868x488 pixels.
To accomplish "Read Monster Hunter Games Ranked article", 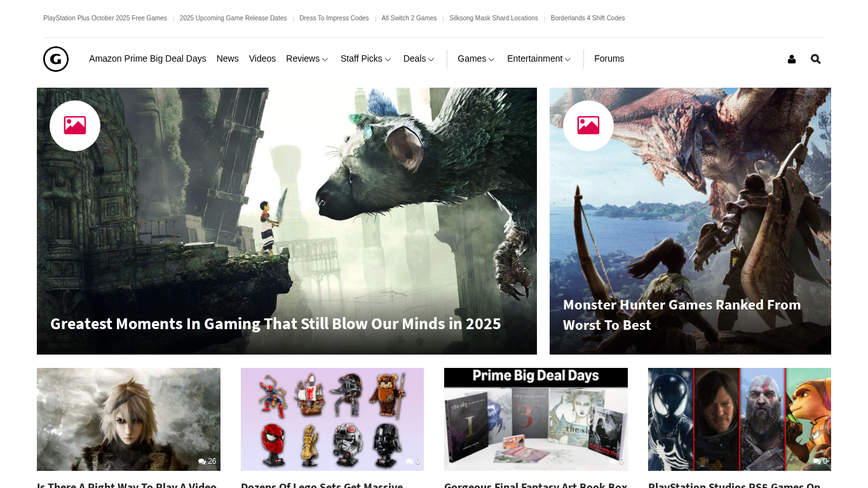I will coord(682,315).
